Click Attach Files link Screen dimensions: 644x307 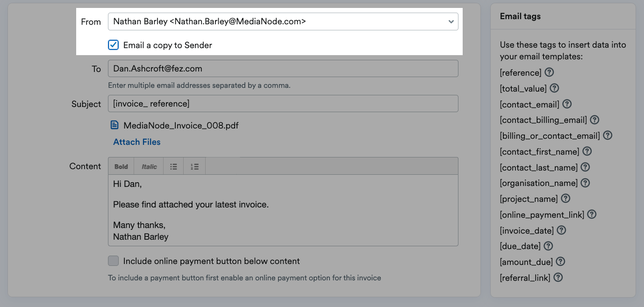tap(137, 142)
